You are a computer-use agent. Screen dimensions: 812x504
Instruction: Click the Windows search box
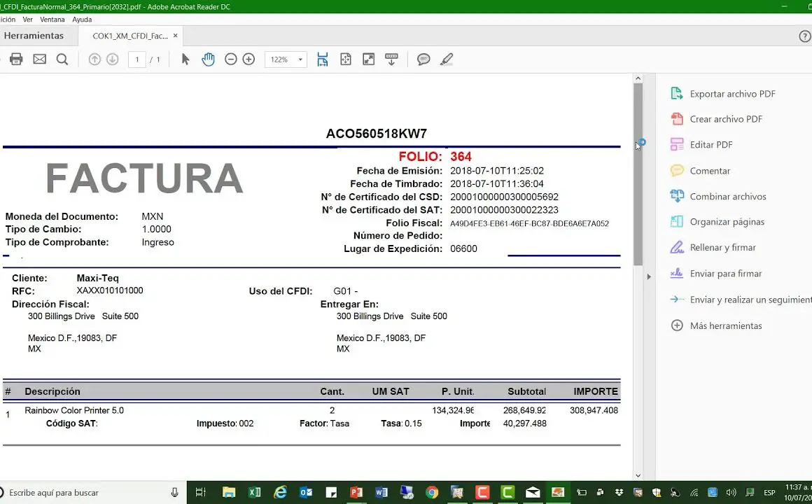pos(93,493)
